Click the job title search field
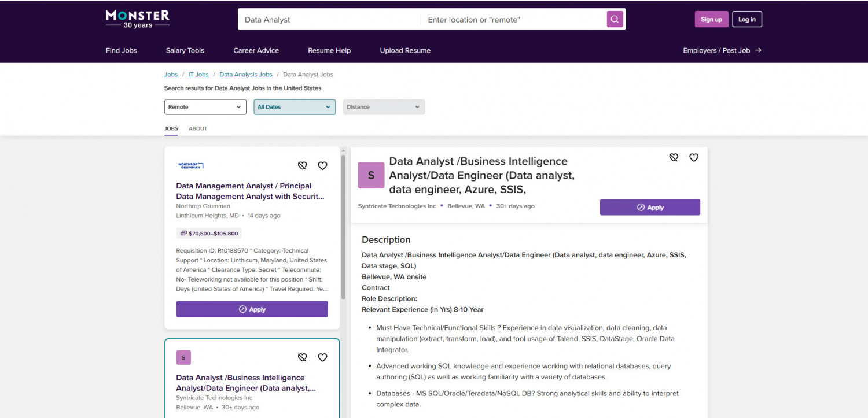 tap(329, 20)
